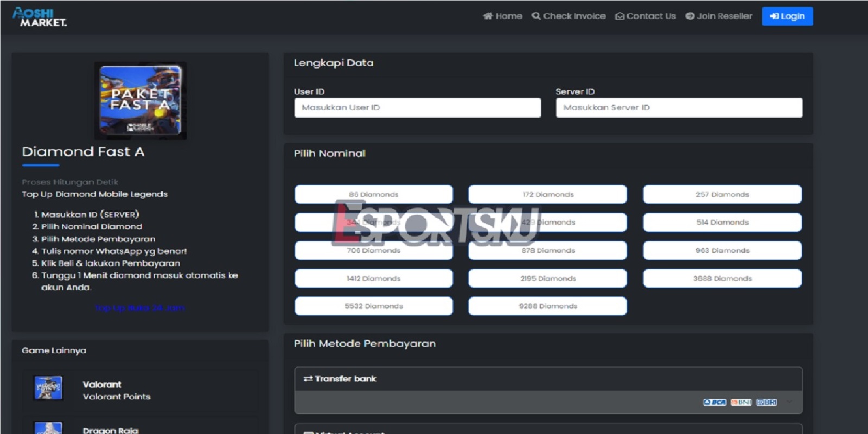
Task: Open the Home page link
Action: pos(502,16)
